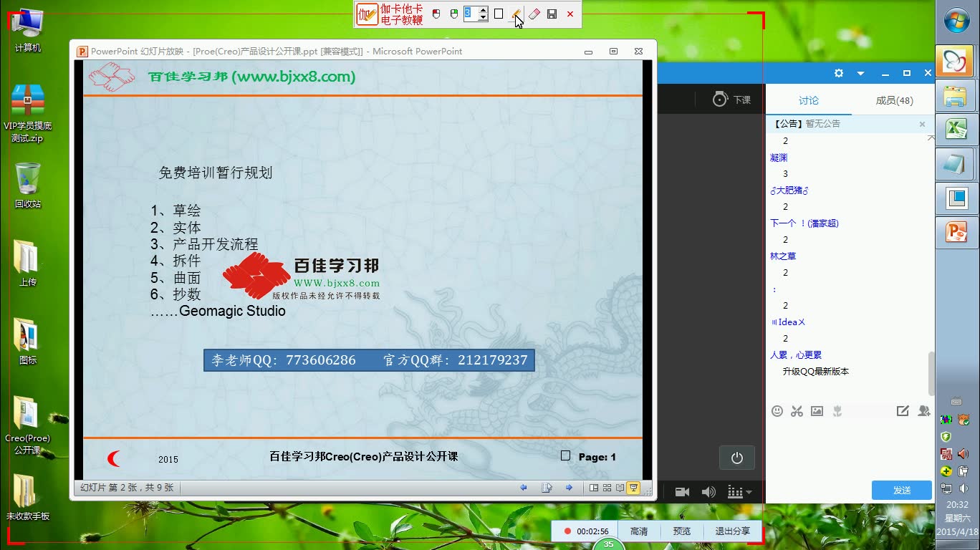Click the Slide Show view icon
The image size is (980, 550).
[633, 488]
